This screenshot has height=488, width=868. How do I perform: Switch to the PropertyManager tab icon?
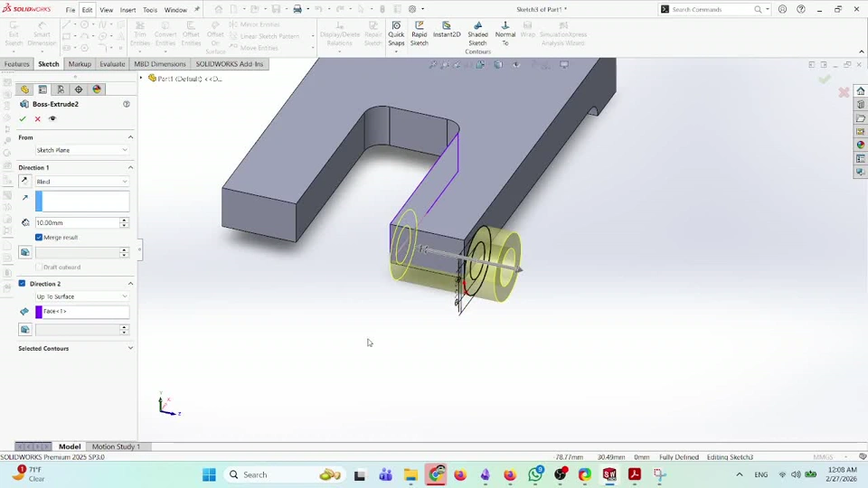pyautogui.click(x=42, y=89)
